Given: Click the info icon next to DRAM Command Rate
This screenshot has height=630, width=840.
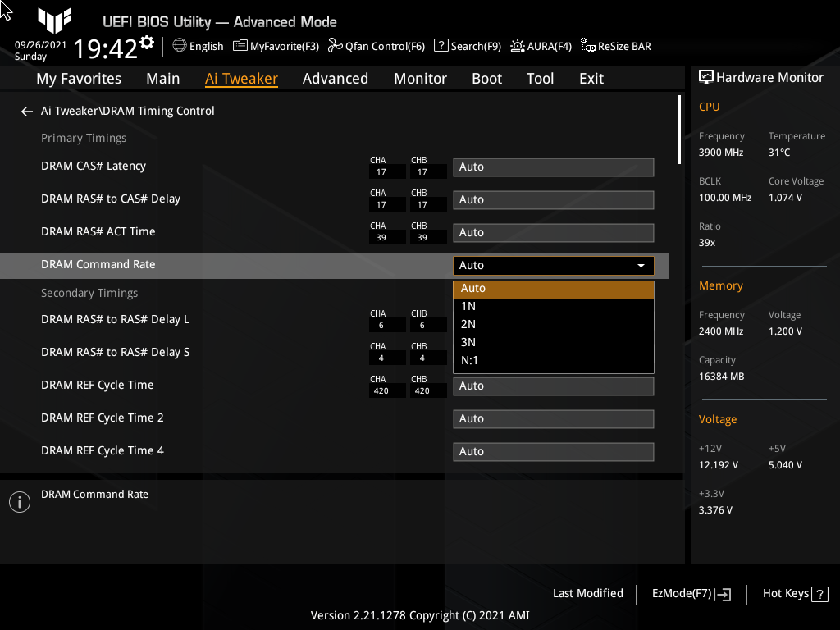Looking at the screenshot, I should click(19, 501).
